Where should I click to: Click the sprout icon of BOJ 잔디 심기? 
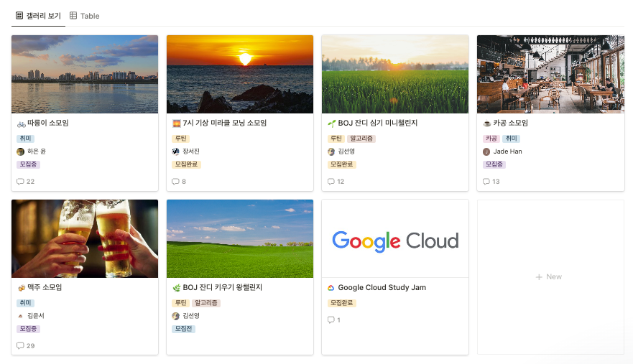coord(331,123)
